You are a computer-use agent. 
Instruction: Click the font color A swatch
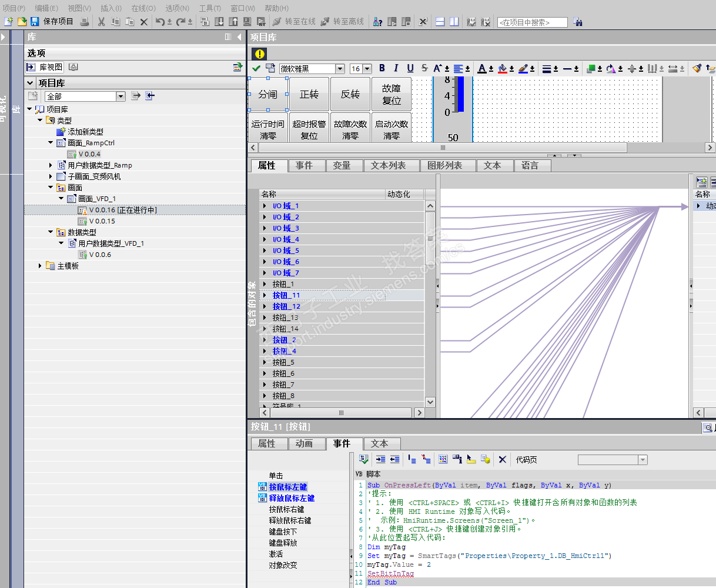482,69
